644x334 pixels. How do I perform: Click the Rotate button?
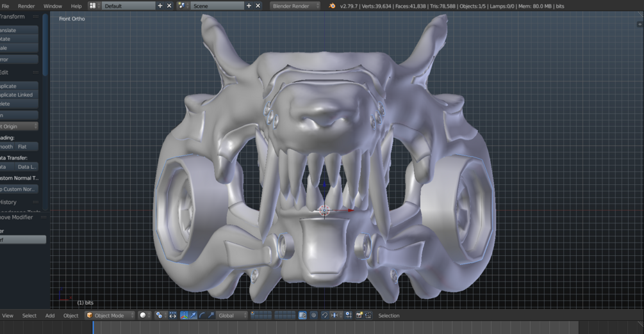tap(19, 39)
